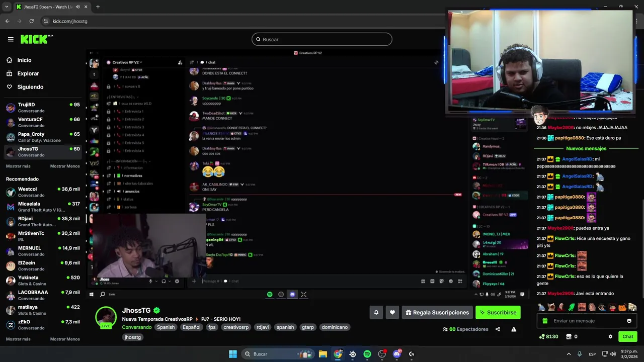Click the JhossTG live avatar
The width and height of the screenshot is (644, 362).
click(106, 317)
